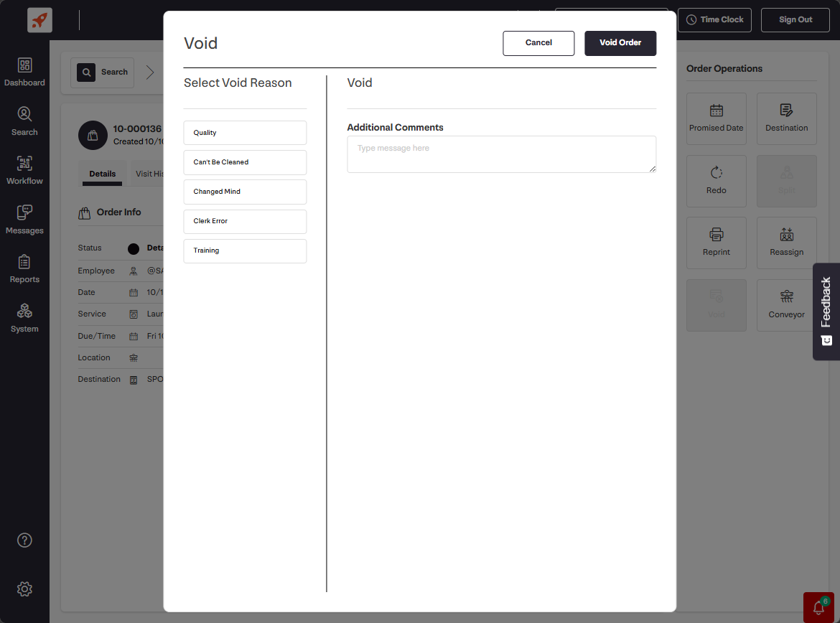
Task: Pick Clerk Error as void reason
Action: coord(245,221)
